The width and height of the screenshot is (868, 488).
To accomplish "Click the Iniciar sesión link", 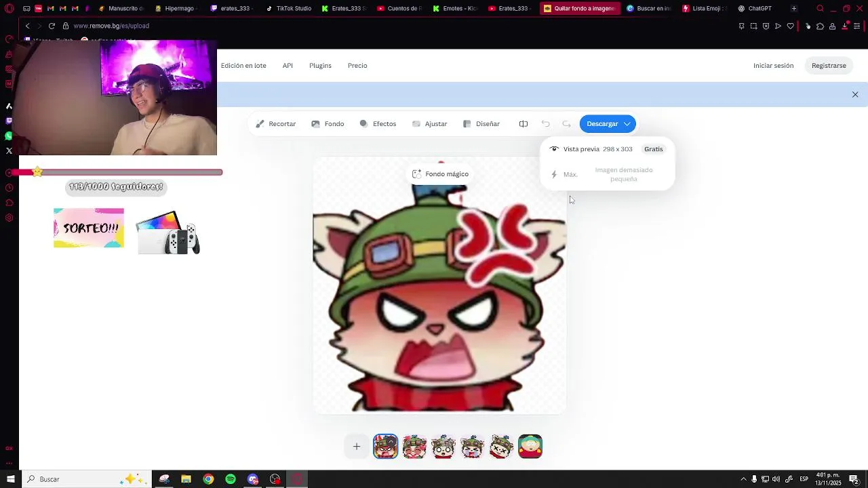I will coord(773,66).
